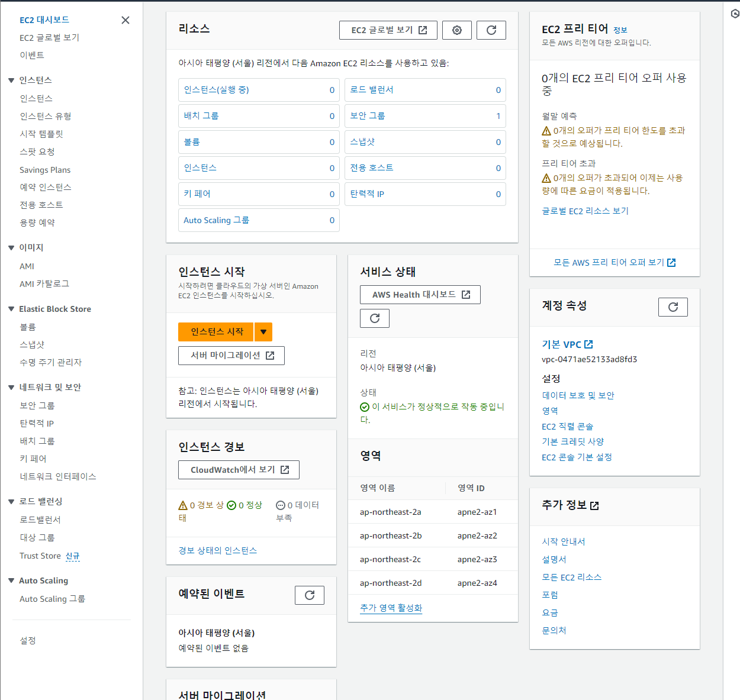
Task: Select the apne2-az3 zone ID cell
Action: (477, 560)
